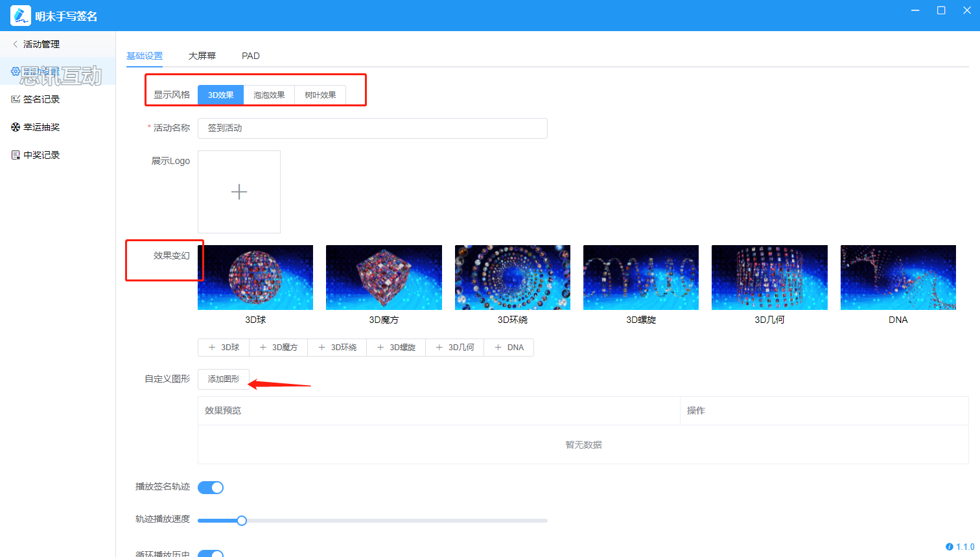Toggle the 播放签名轨迹 switch
Image resolution: width=980 pixels, height=557 pixels.
pyautogui.click(x=211, y=488)
